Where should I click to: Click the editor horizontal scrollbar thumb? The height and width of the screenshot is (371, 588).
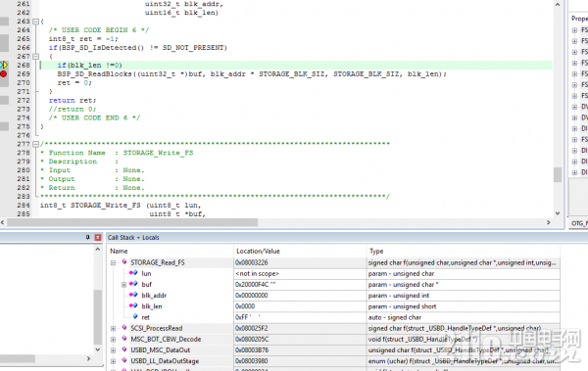(132, 222)
